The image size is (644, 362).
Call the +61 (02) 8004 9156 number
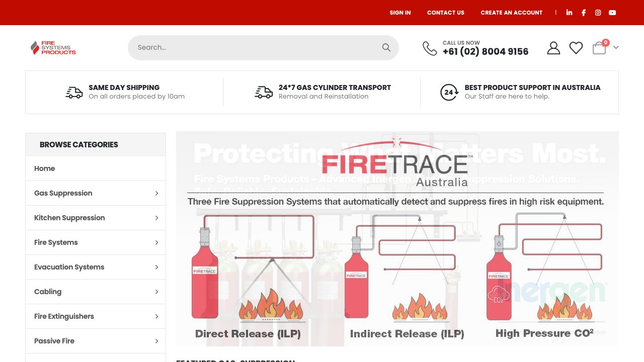tap(486, 51)
